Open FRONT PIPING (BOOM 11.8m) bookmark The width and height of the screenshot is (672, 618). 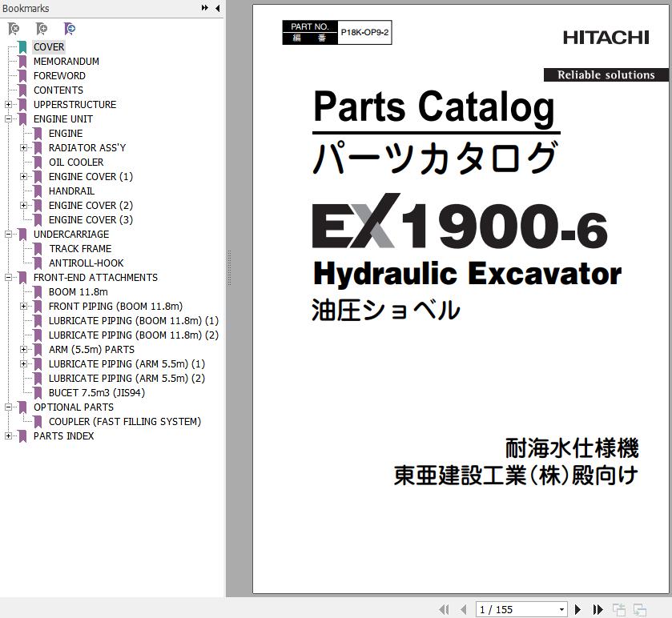point(115,307)
